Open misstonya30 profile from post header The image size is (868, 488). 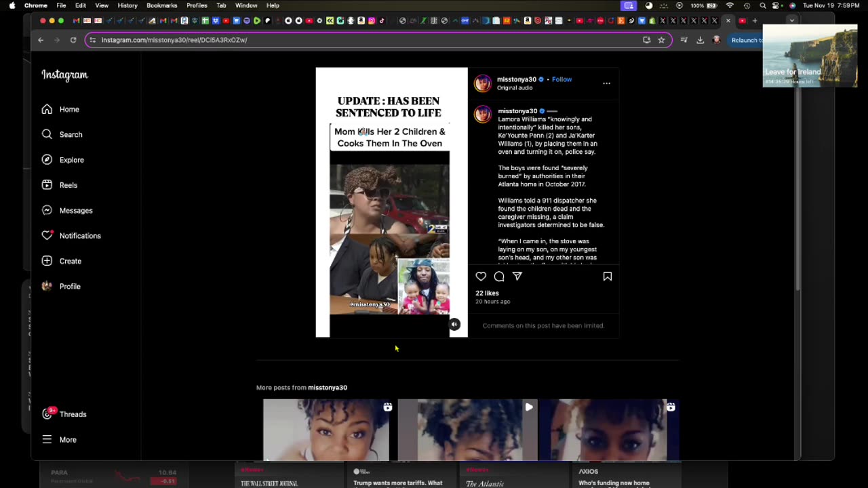[x=516, y=79]
